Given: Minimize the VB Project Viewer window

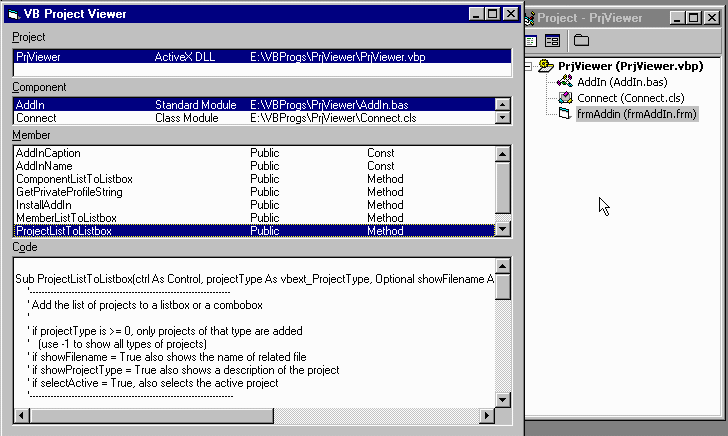Looking at the screenshot, I should coord(476,14).
